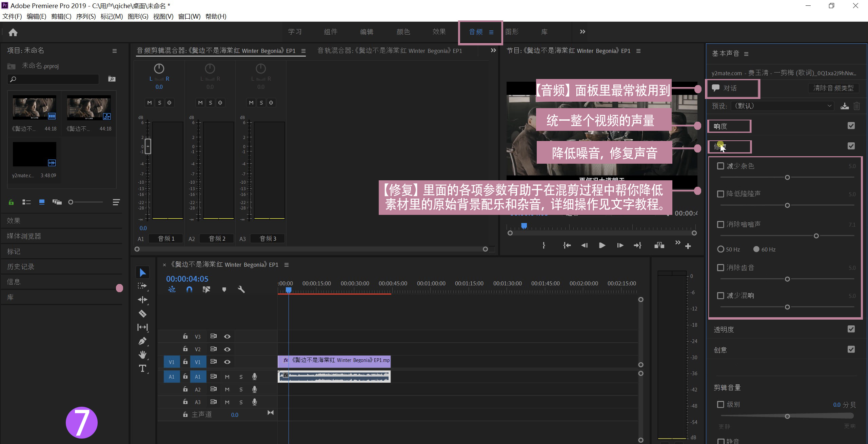The height and width of the screenshot is (444, 868).
Task: Click the 清除音频类型 button
Action: 833,88
